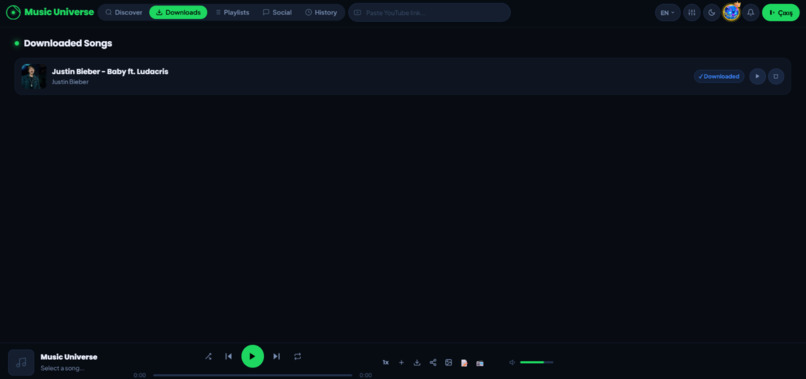The image size is (806, 379).
Task: Focus the Paste YouTube link field
Action: [x=429, y=12]
